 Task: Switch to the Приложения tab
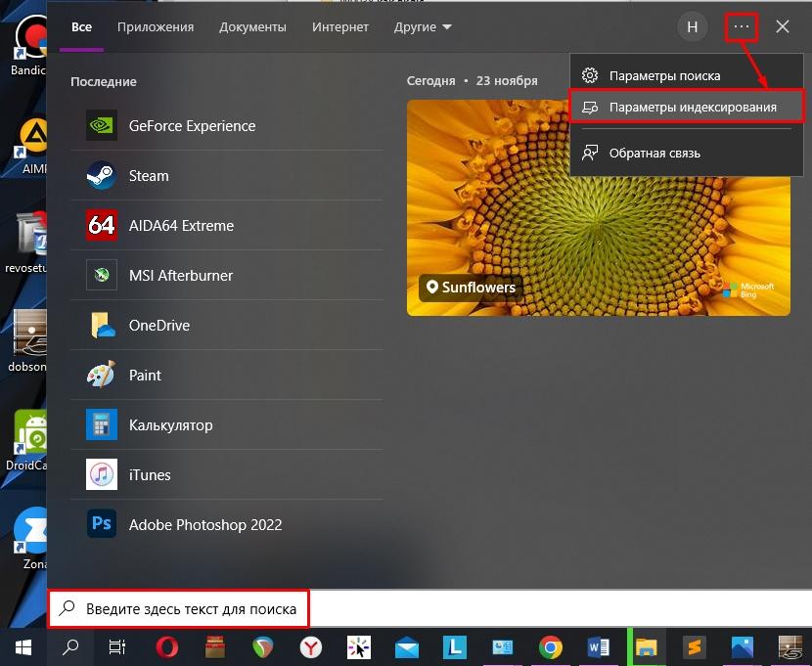(x=156, y=27)
